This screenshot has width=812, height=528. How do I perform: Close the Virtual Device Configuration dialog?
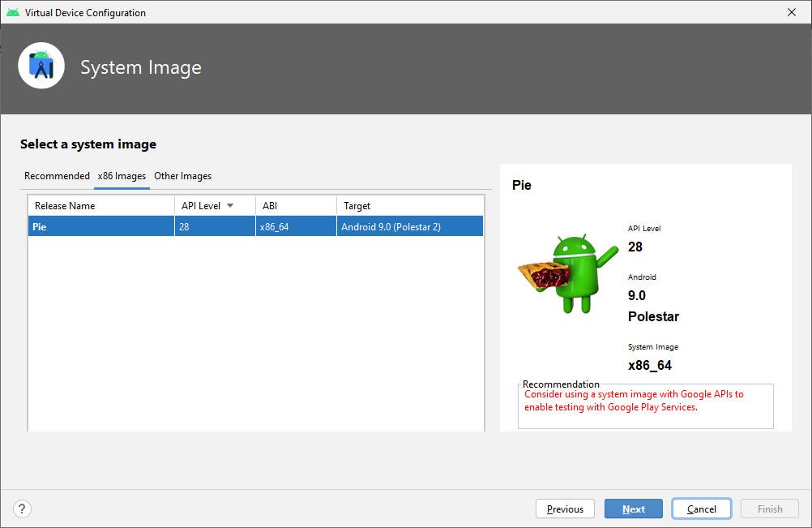(791, 12)
